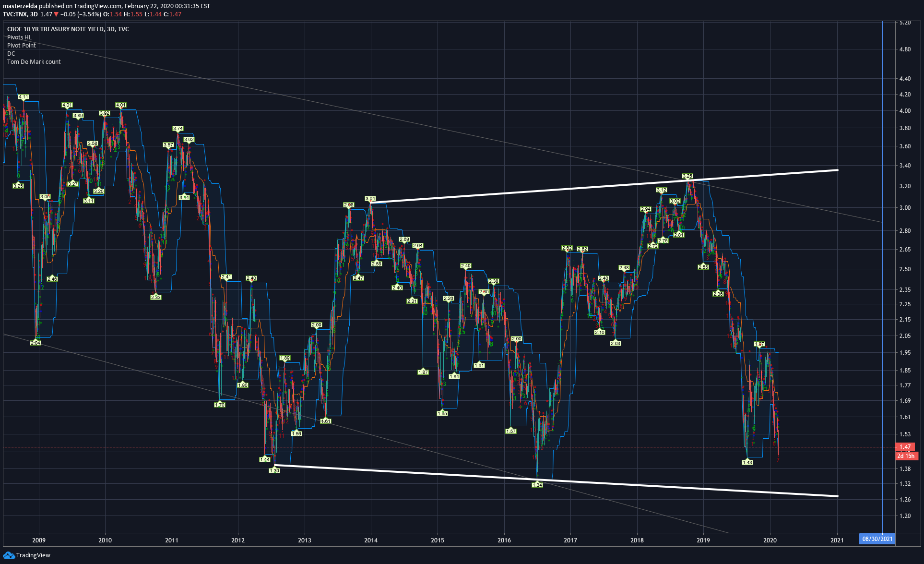Click the lower white trend line
Image resolution: width=924 pixels, height=564 pixels.
click(x=557, y=480)
